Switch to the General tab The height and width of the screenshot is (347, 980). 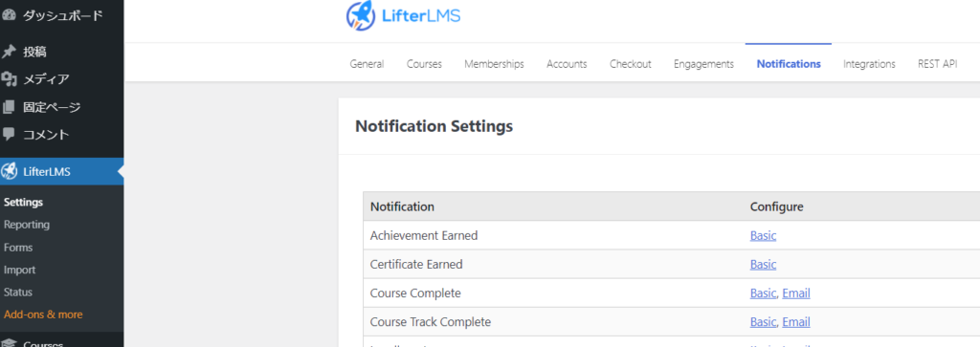pos(367,64)
